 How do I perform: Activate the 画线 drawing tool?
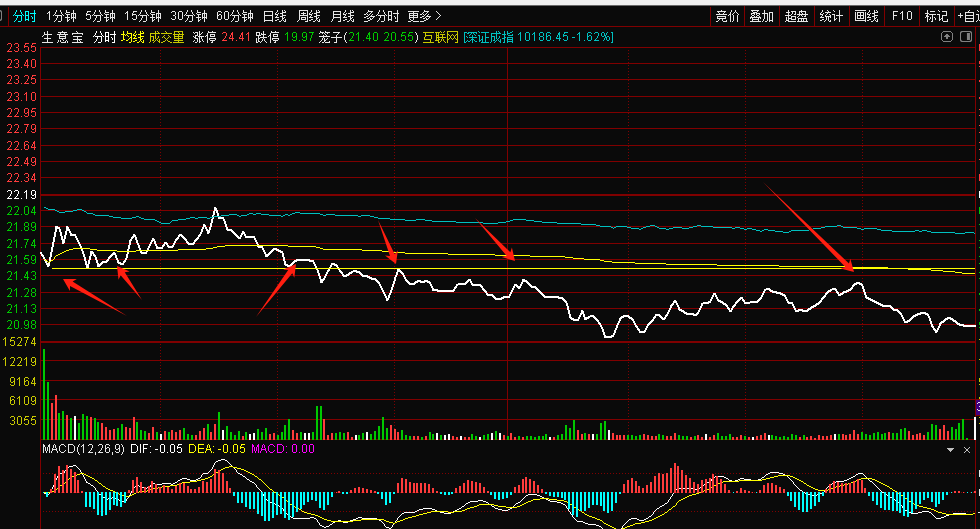click(x=866, y=16)
